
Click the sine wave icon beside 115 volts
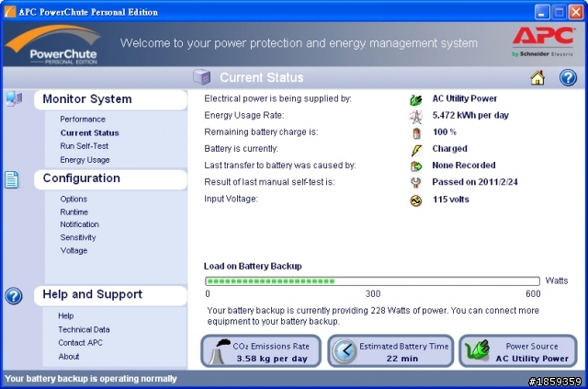point(416,200)
